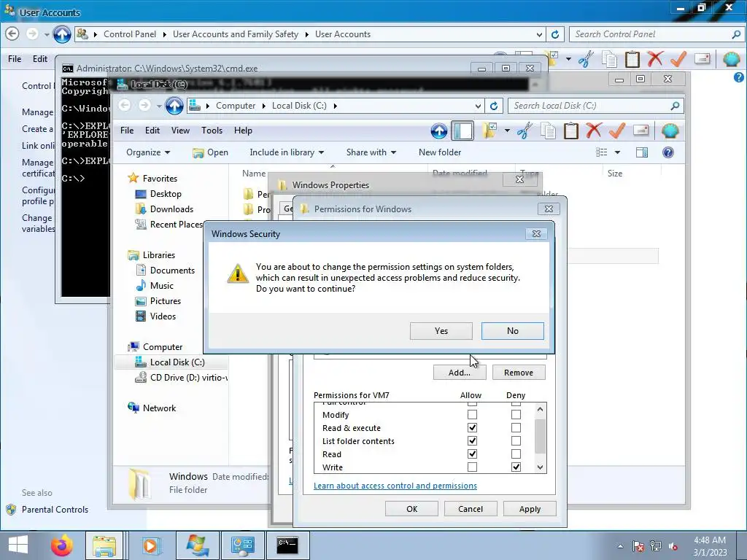Click the red X icon in User Accounts toolbar
This screenshot has width=747, height=560.
click(655, 59)
